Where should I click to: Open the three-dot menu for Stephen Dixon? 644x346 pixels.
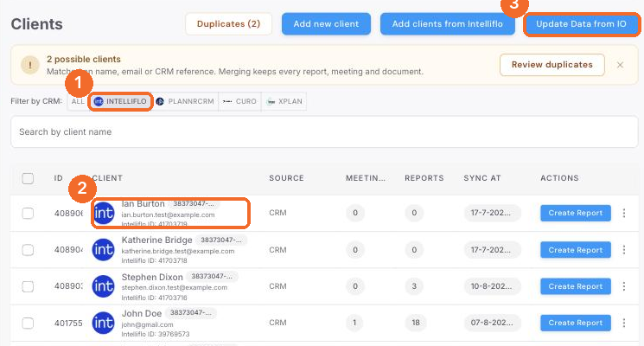624,286
